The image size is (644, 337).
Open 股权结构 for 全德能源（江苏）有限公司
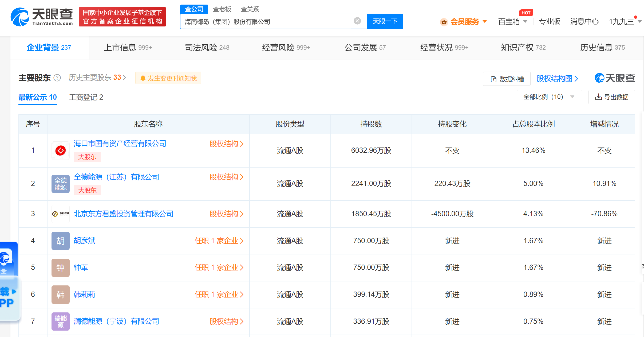[226, 177]
